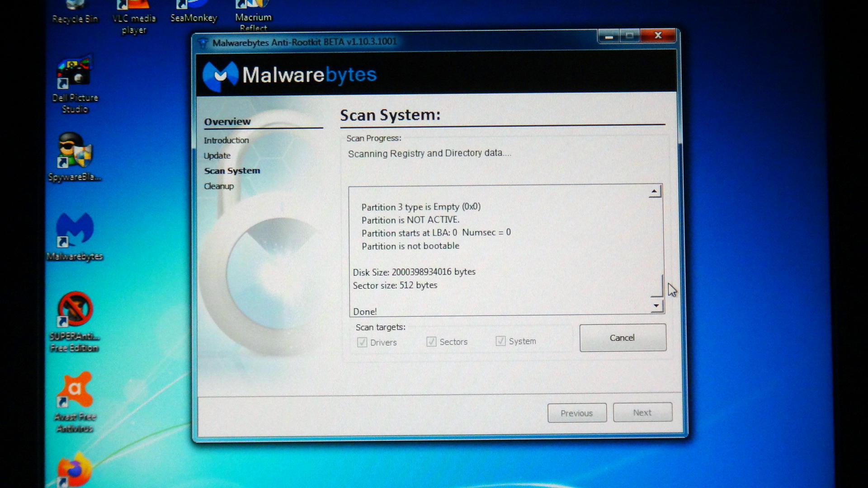Click 'Done!' line in scan log
The image size is (868, 488).
[365, 312]
